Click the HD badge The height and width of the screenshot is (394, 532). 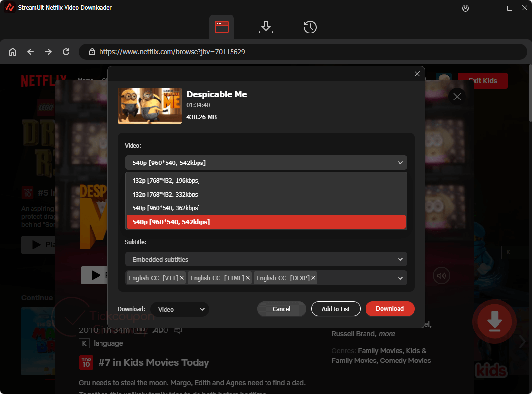pos(141,329)
